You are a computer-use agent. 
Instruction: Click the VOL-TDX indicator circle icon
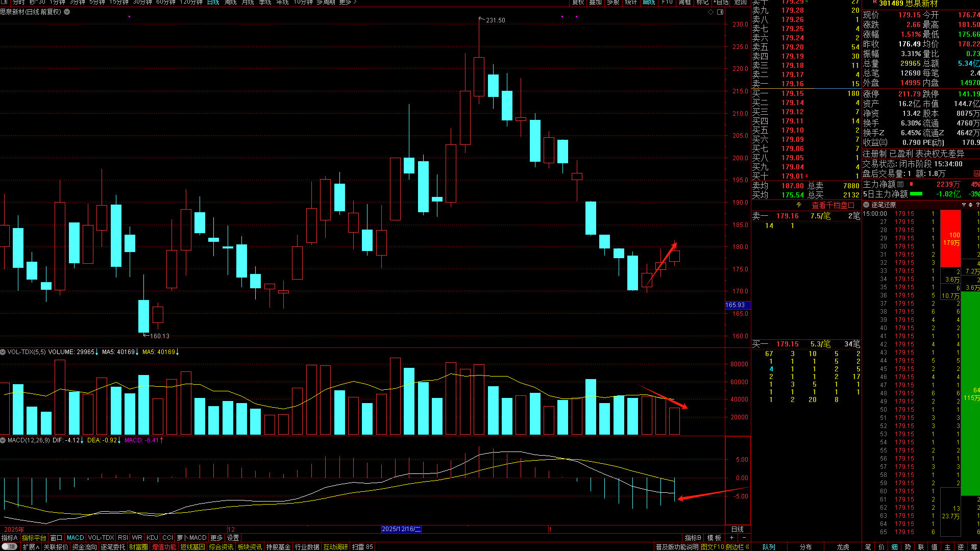coord(3,352)
